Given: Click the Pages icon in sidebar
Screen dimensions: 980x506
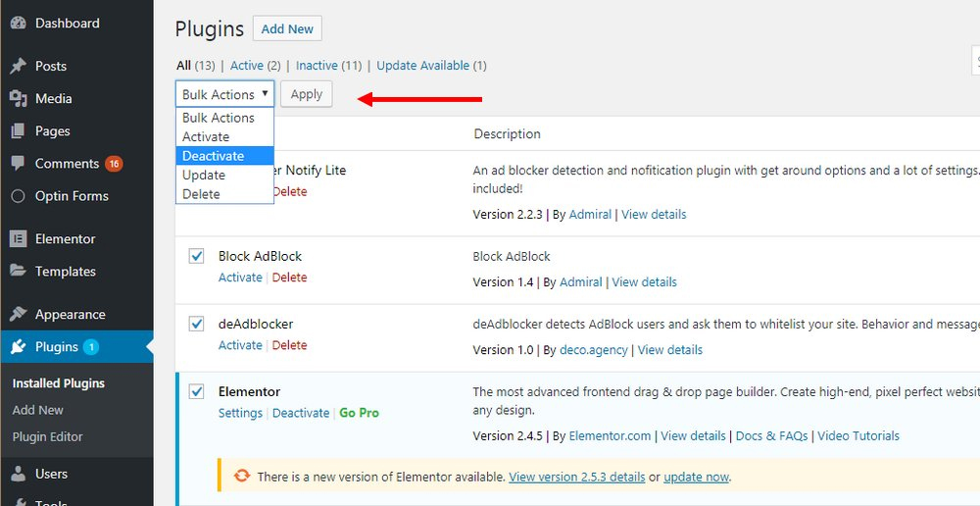Looking at the screenshot, I should (x=18, y=130).
